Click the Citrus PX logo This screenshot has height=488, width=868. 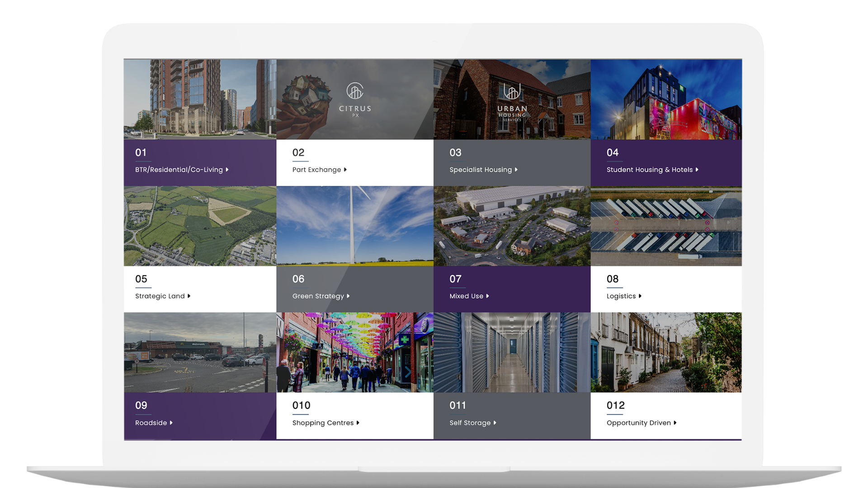[355, 99]
